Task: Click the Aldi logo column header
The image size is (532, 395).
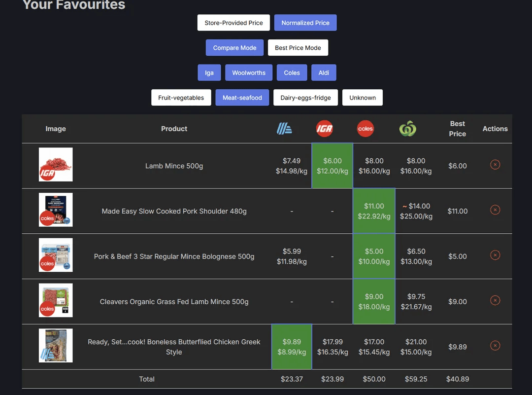Action: click(284, 129)
